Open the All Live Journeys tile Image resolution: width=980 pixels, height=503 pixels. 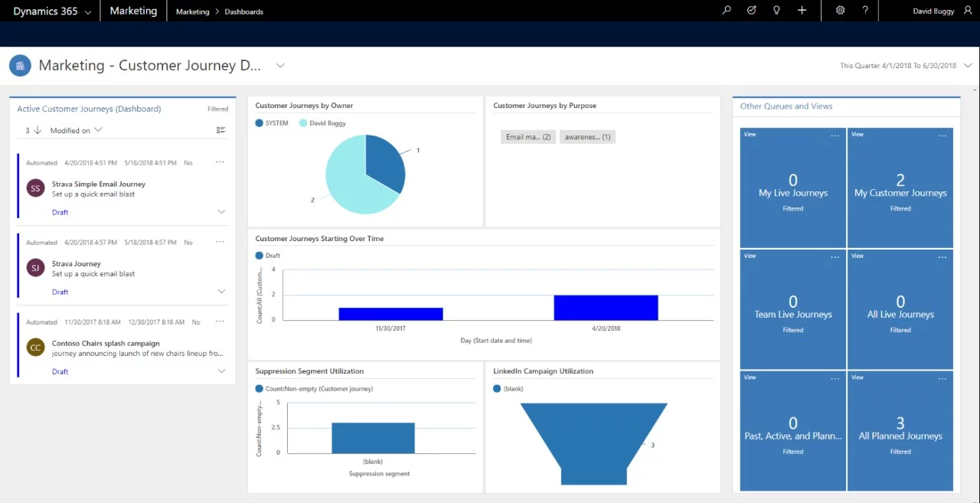[900, 309]
